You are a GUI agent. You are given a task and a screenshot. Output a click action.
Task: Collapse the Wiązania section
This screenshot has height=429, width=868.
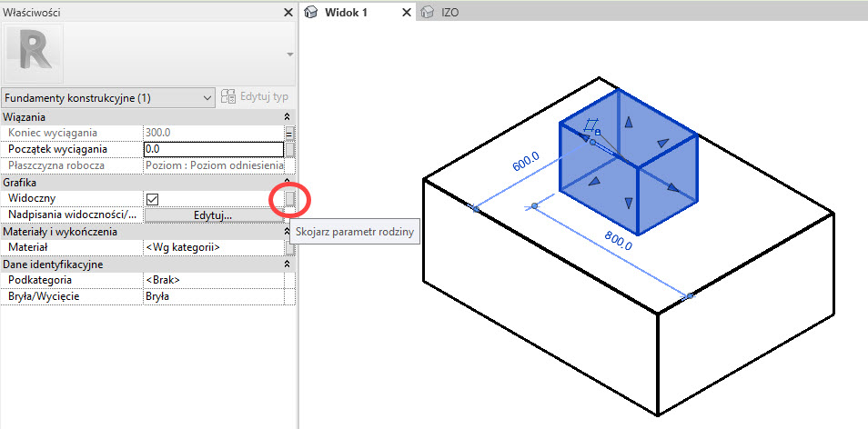pyautogui.click(x=288, y=117)
